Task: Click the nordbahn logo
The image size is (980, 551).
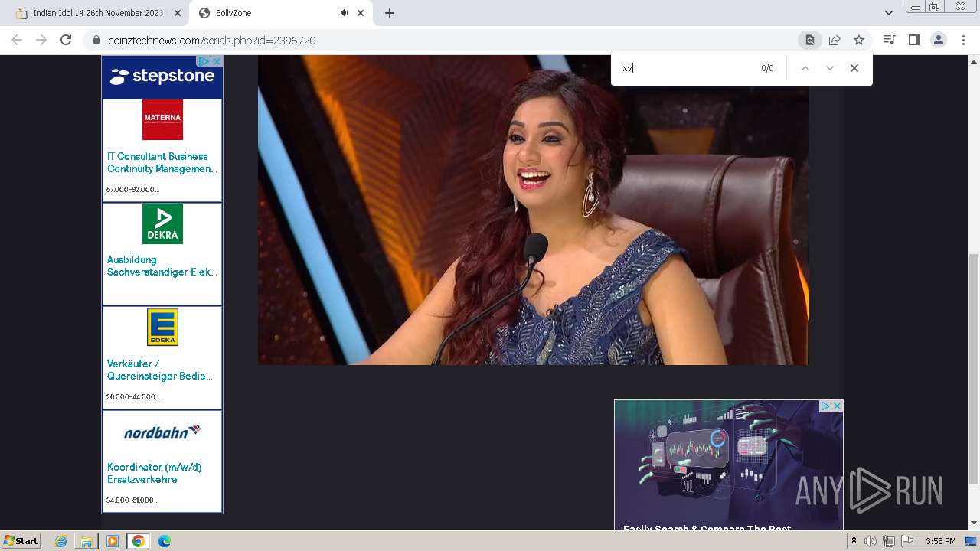Action: (x=162, y=432)
